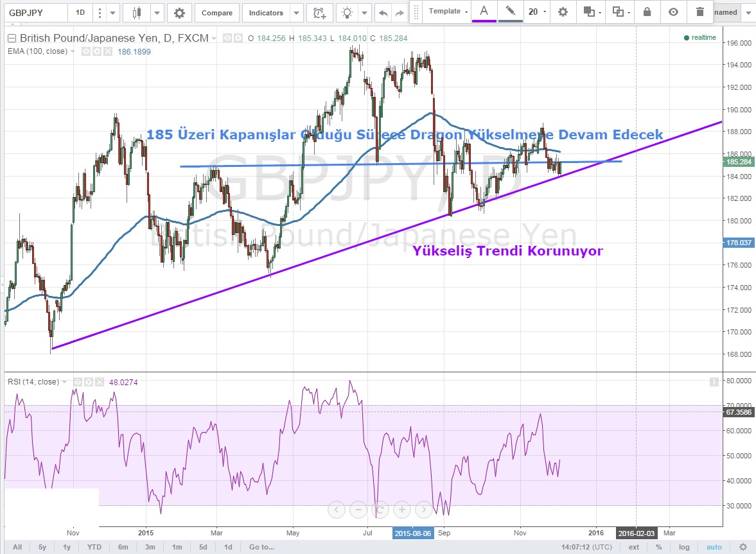Image resolution: width=756 pixels, height=554 pixels.
Task: Delete the drawing with trash icon
Action: (x=699, y=12)
